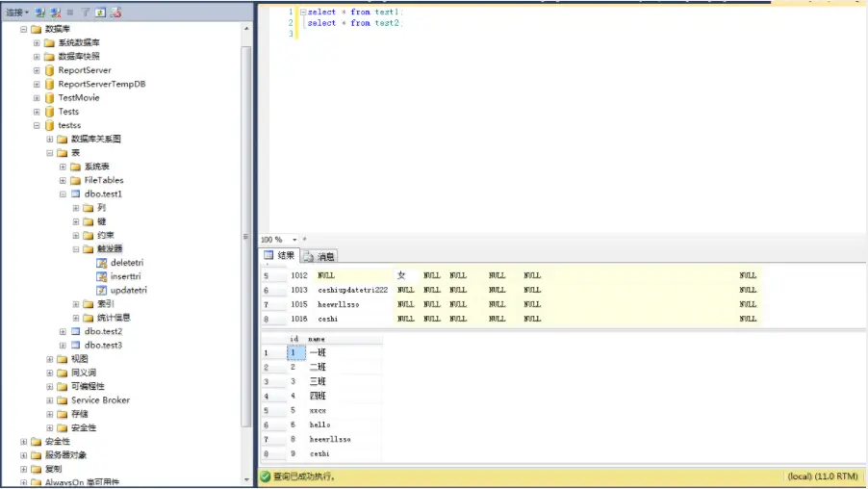This screenshot has width=868, height=489.
Task: Switch to the 消息 tab
Action: [x=319, y=256]
